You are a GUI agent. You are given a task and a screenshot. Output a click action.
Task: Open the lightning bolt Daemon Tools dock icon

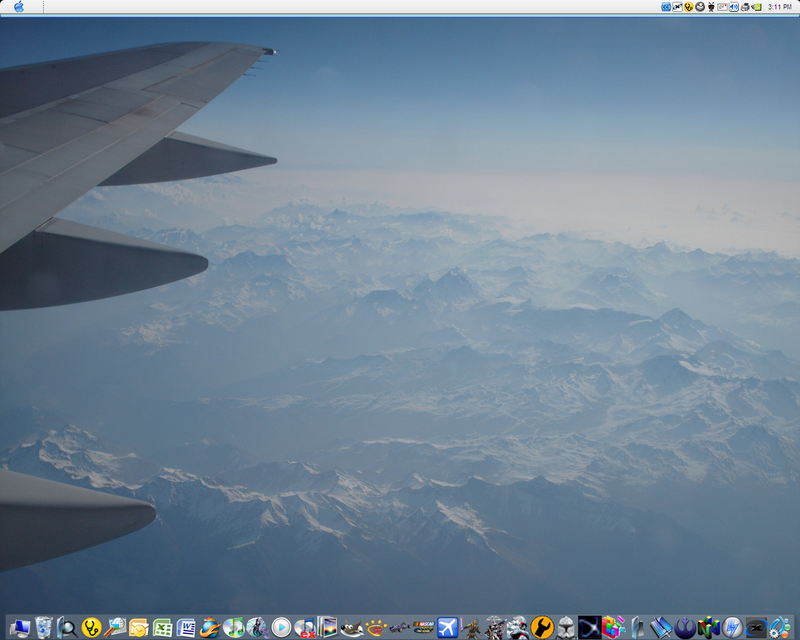pyautogui.click(x=733, y=628)
